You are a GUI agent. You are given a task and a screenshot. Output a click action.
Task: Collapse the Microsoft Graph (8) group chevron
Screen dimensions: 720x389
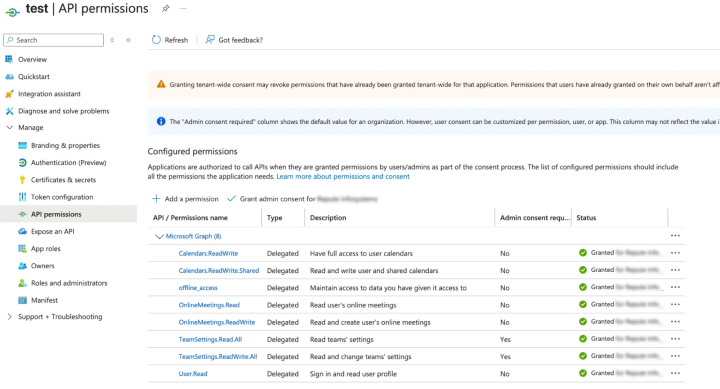click(159, 236)
